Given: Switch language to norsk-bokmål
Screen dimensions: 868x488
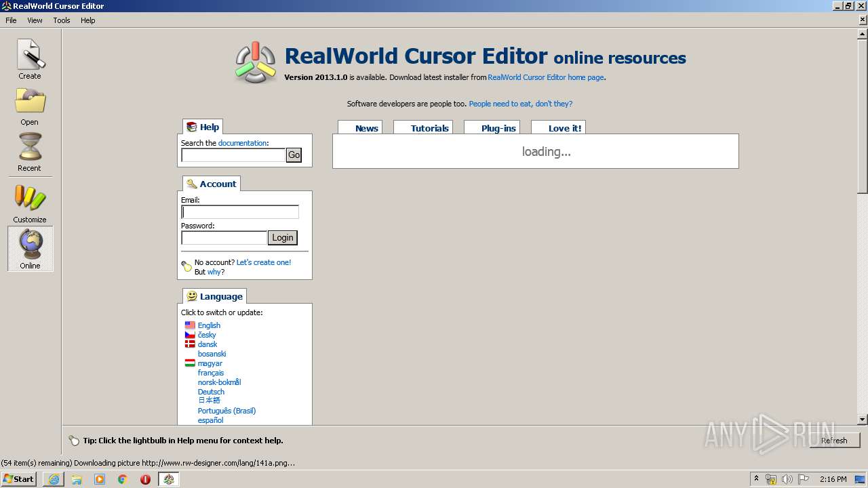Looking at the screenshot, I should pos(219,382).
